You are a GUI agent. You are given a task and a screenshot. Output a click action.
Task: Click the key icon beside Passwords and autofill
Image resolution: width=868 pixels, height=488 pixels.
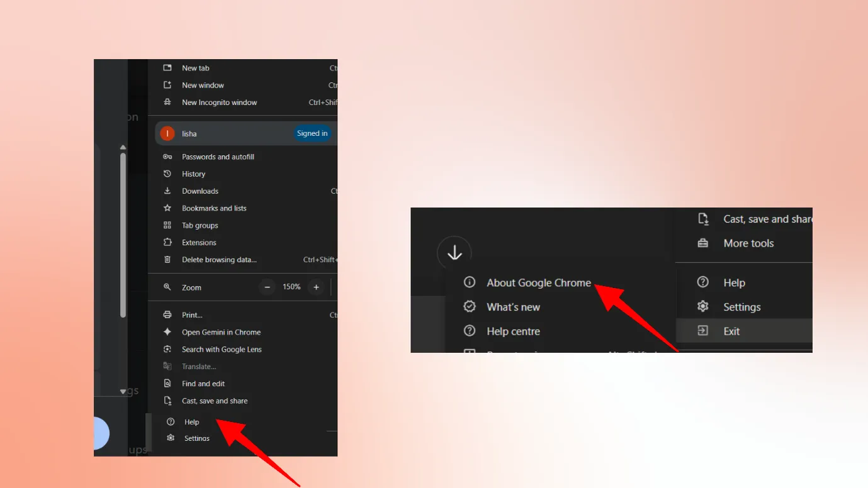(x=167, y=157)
